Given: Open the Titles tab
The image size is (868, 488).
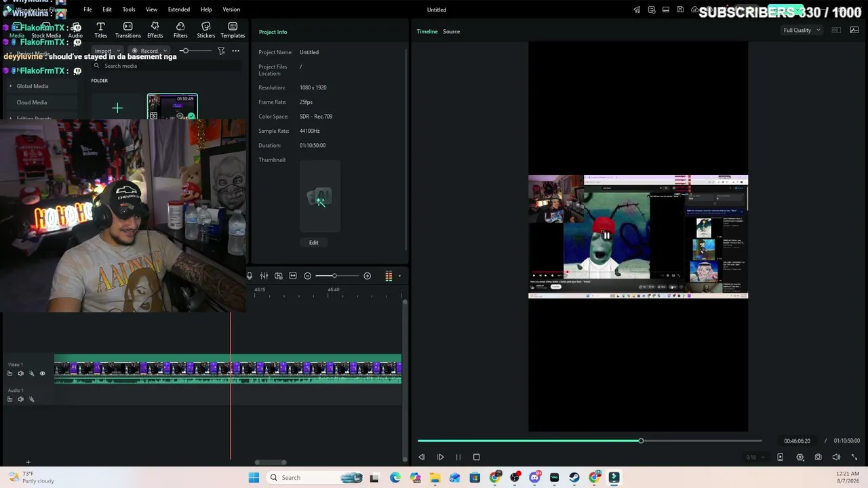Looking at the screenshot, I should pyautogui.click(x=100, y=30).
